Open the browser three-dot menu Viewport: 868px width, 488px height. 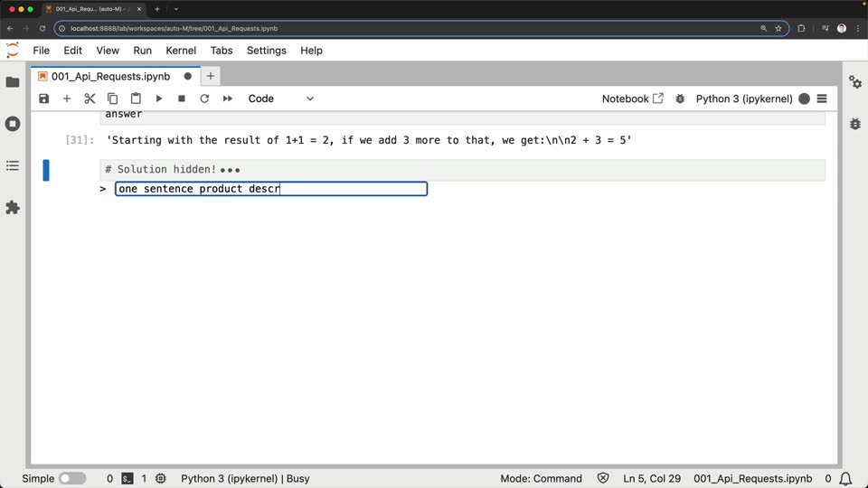pyautogui.click(x=859, y=28)
